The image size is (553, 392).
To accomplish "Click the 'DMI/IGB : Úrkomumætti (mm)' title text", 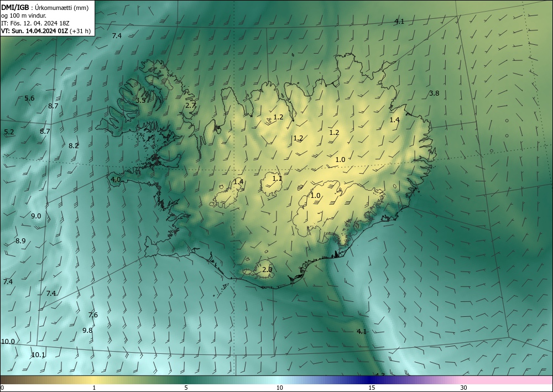I will [x=45, y=8].
